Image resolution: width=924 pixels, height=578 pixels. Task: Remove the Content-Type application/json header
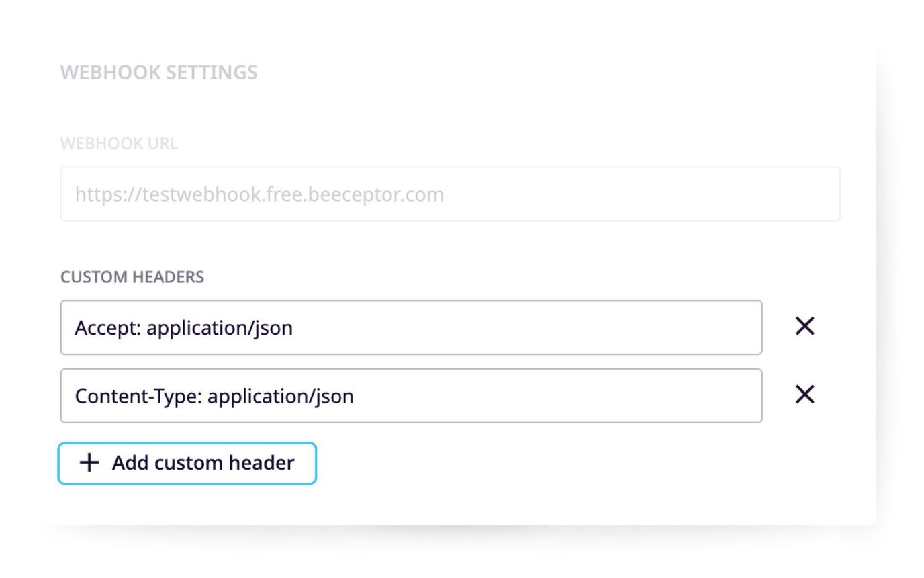pyautogui.click(x=804, y=395)
